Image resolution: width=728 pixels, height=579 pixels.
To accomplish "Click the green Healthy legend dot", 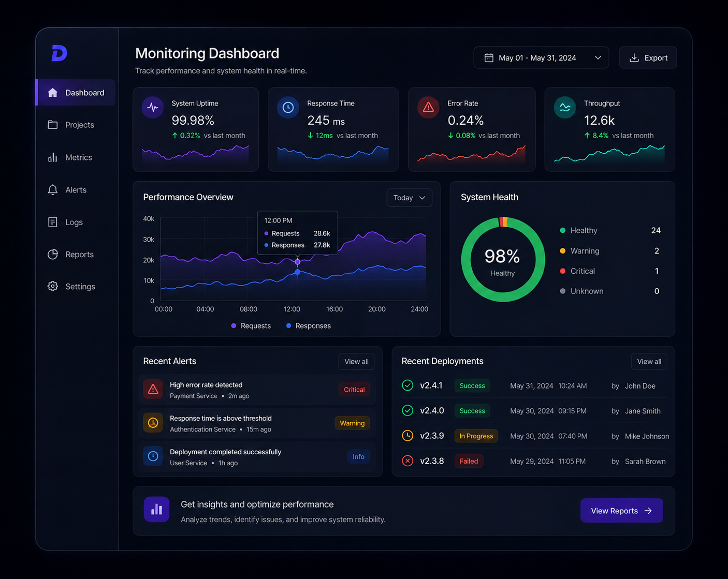I will 562,230.
